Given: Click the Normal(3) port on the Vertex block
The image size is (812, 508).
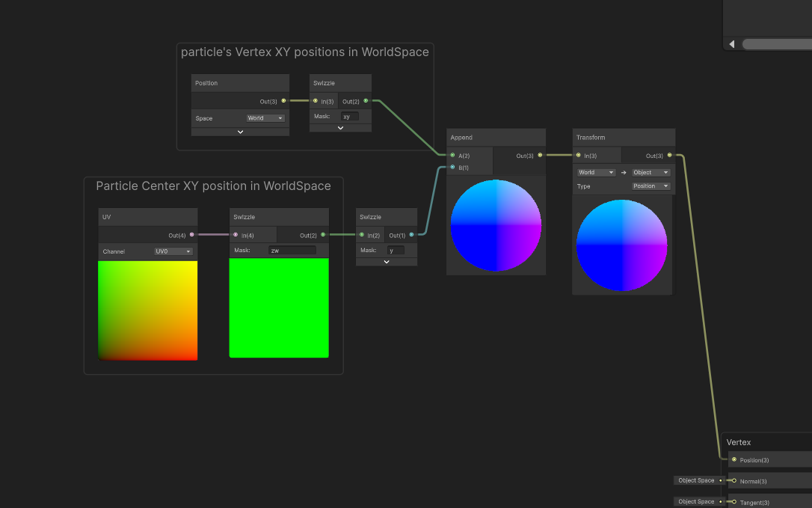Looking at the screenshot, I should click(x=733, y=480).
